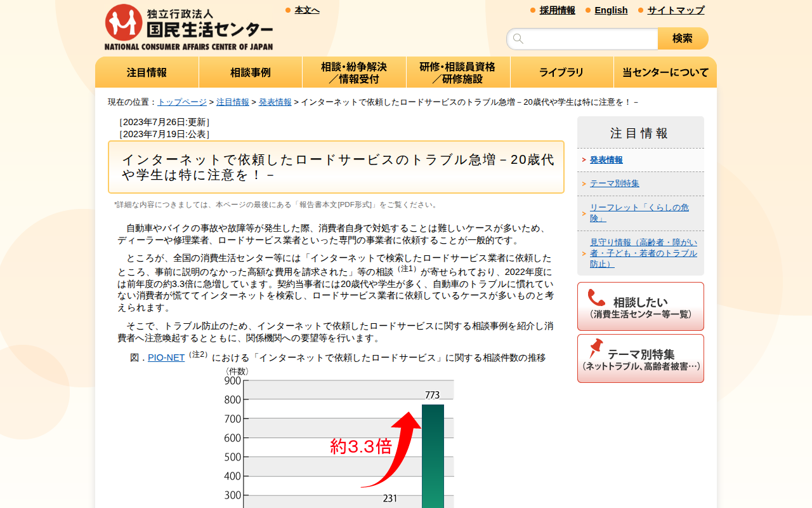Screen dimensions: 812x508
Task: Open the サイトマップ page
Action: 674,10
